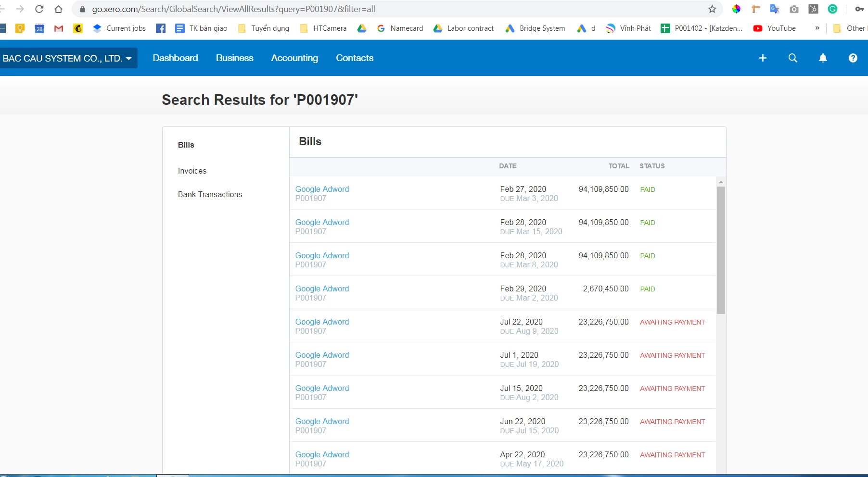Image resolution: width=868 pixels, height=477 pixels.
Task: Click the STATUS column header
Action: (652, 166)
